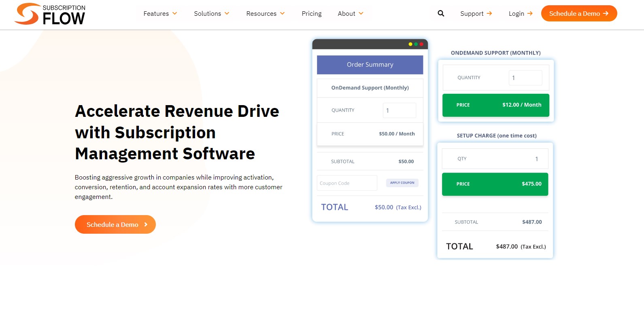Image resolution: width=644 pixels, height=336 pixels.
Task: Click the arrow icon beside Login
Action: click(530, 13)
